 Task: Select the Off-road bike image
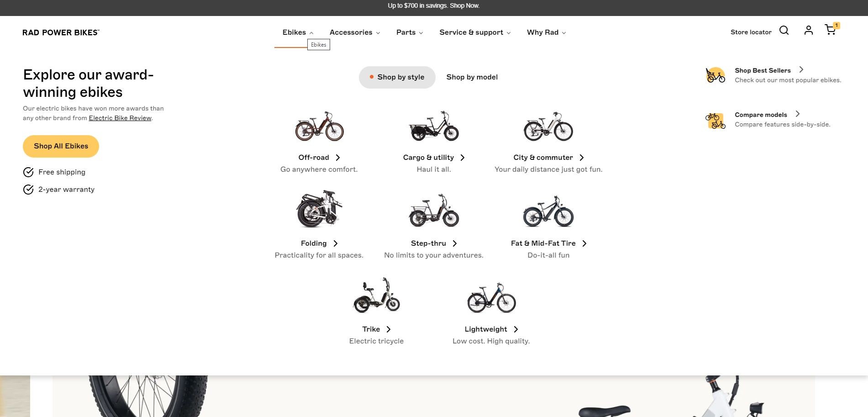[x=319, y=127]
